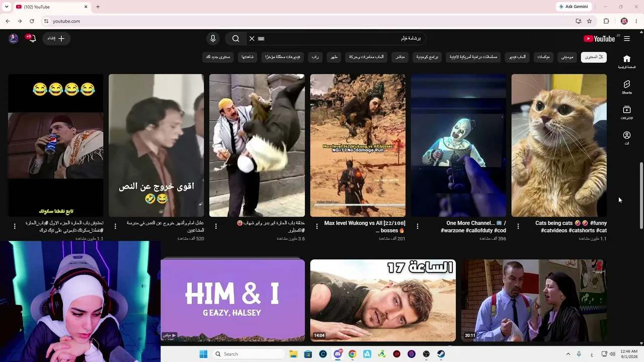Image resolution: width=644 pixels, height=362 pixels.
Task: Open the 'Cats being cats' Short thumbnail
Action: [559, 145]
